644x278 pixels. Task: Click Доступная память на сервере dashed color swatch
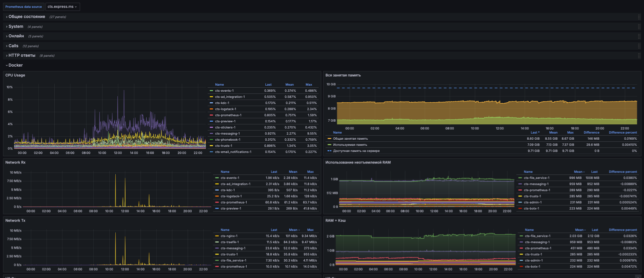pyautogui.click(x=329, y=151)
